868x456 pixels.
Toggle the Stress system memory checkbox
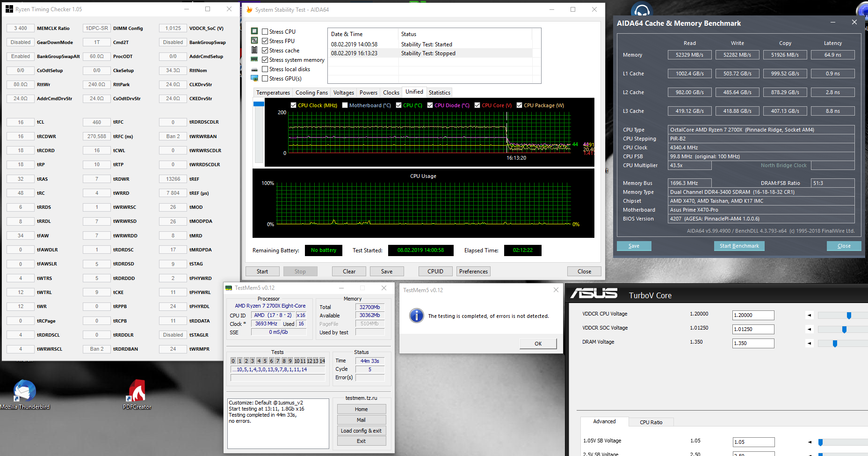coord(265,60)
